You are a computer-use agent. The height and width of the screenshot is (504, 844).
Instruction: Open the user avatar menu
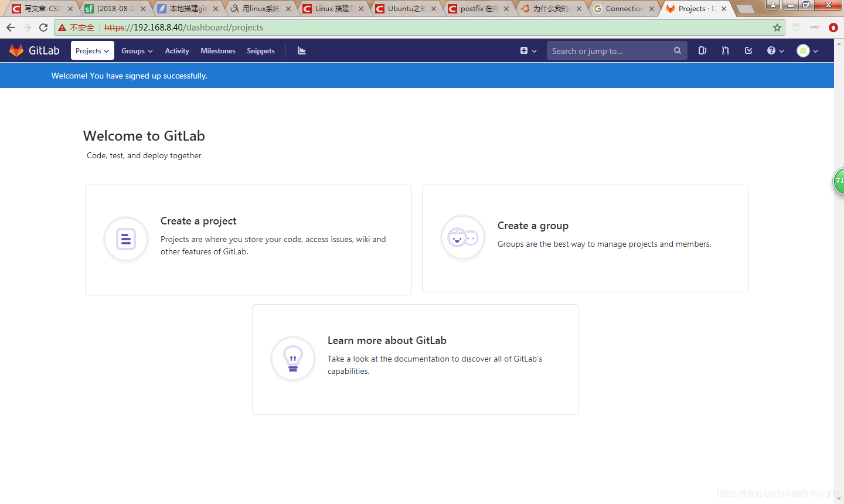[807, 51]
